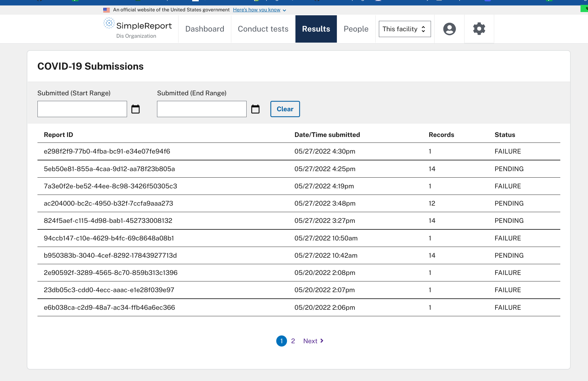The height and width of the screenshot is (381, 588).
Task: Click the Submitted Start Range input field
Action: [x=82, y=109]
